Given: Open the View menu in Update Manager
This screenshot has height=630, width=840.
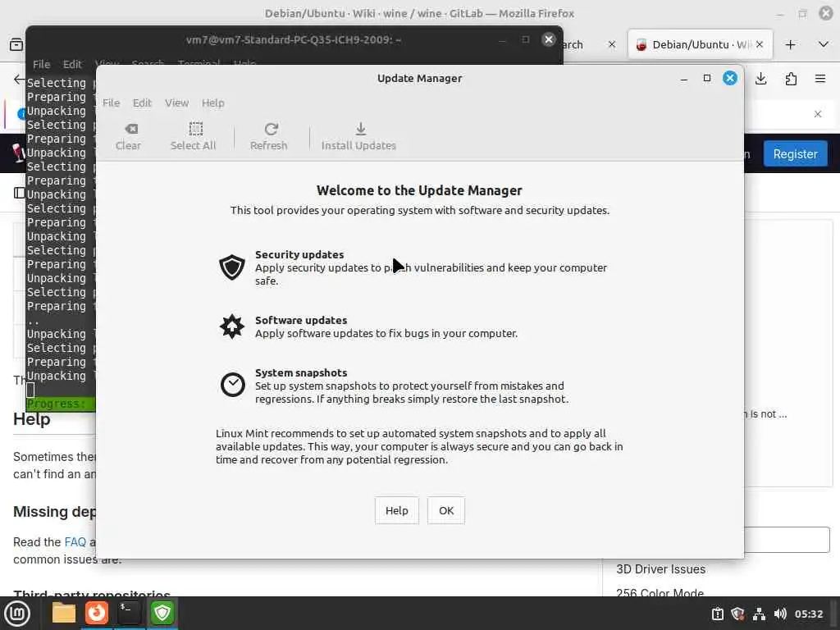Looking at the screenshot, I should (177, 103).
